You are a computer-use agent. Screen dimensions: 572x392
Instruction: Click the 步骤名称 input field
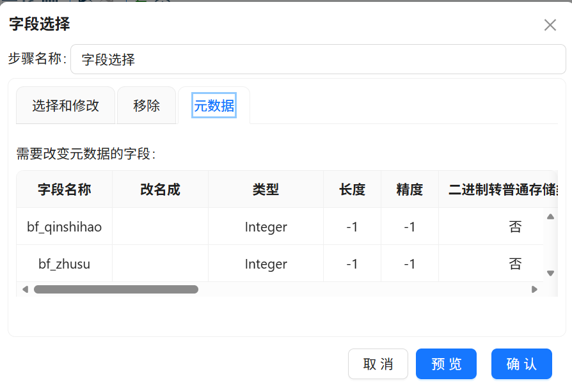[x=318, y=59]
